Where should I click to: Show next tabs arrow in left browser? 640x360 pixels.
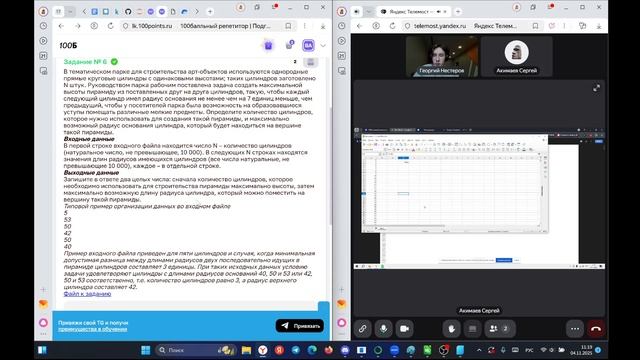point(196,11)
